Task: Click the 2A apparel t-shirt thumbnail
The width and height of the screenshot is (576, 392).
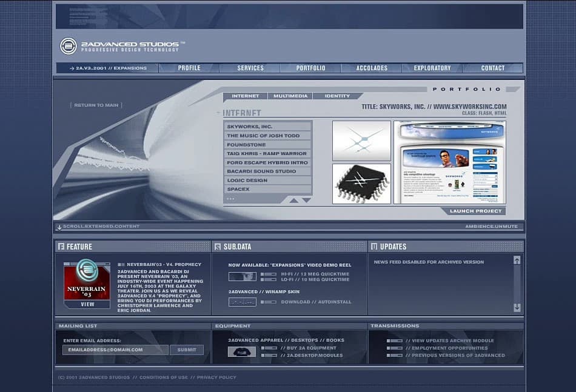Action: pyautogui.click(x=242, y=351)
